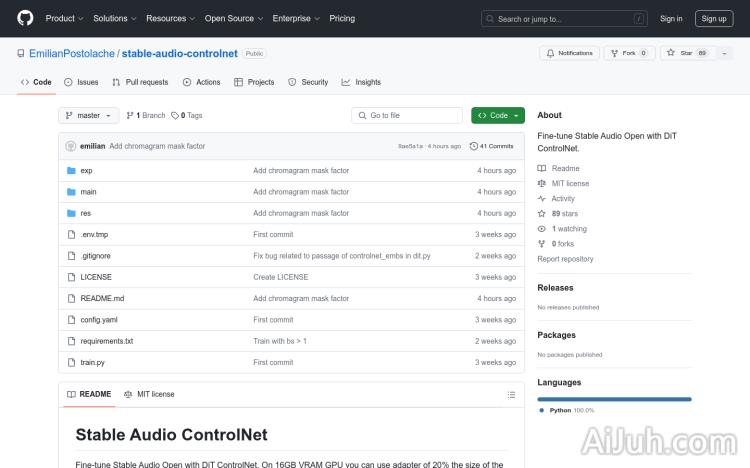The height and width of the screenshot is (468, 750).
Task: Focus the Search or jump to field
Action: click(x=564, y=19)
